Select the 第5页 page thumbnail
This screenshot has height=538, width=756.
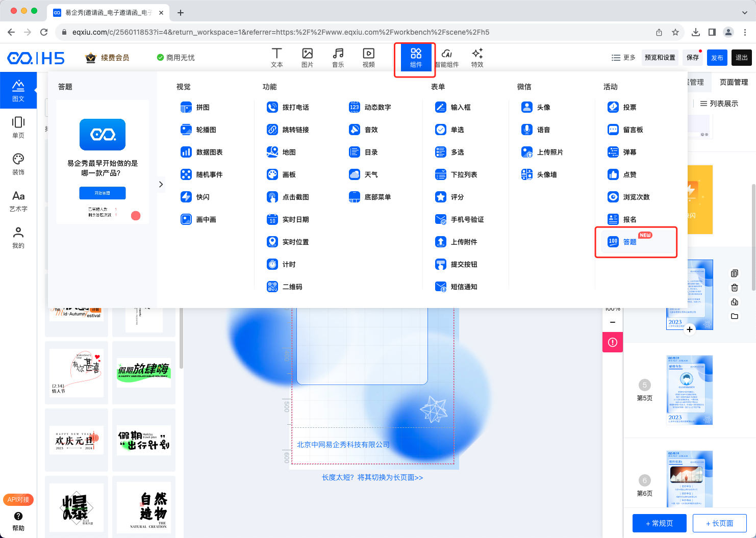coord(689,390)
